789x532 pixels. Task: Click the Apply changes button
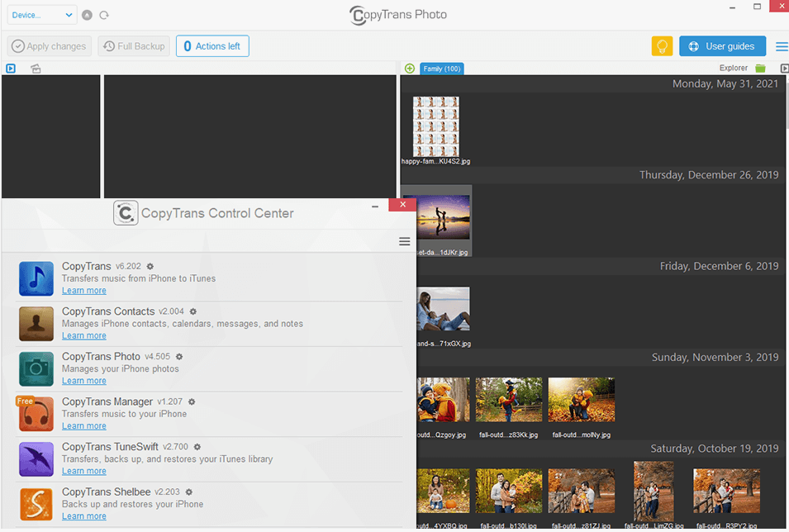(x=50, y=46)
